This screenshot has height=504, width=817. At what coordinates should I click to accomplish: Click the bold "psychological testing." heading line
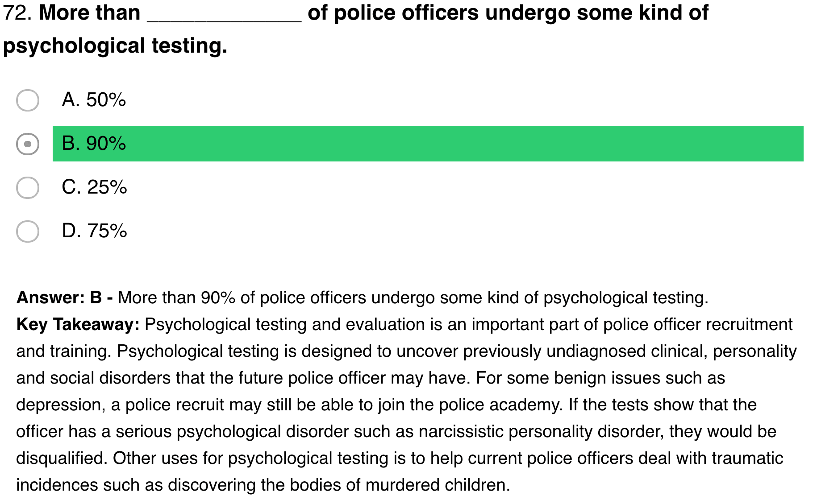point(115,46)
